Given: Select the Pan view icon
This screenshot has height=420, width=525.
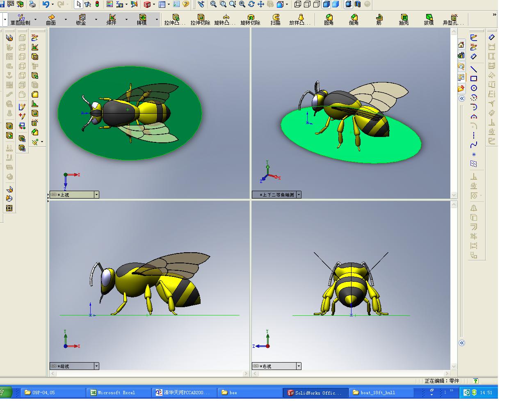Looking at the screenshot, I should (x=260, y=5).
